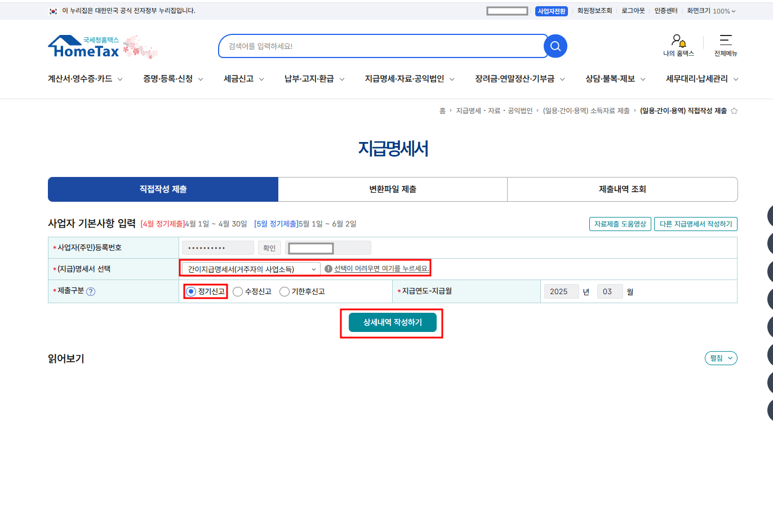The height and width of the screenshot is (532, 773).
Task: Select the 기한후신고 radio button
Action: 285,291
